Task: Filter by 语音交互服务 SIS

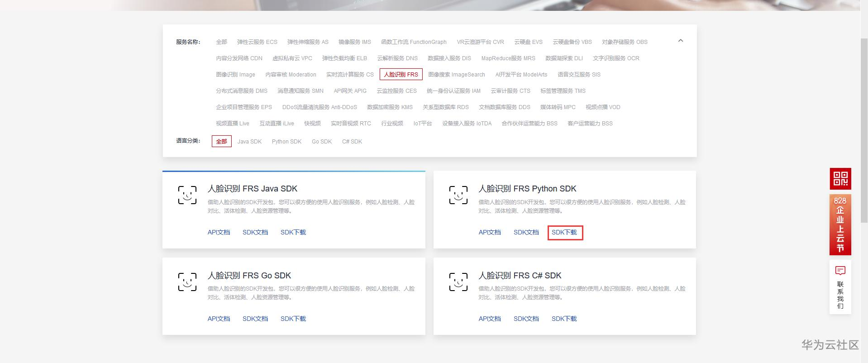Action: [x=579, y=75]
